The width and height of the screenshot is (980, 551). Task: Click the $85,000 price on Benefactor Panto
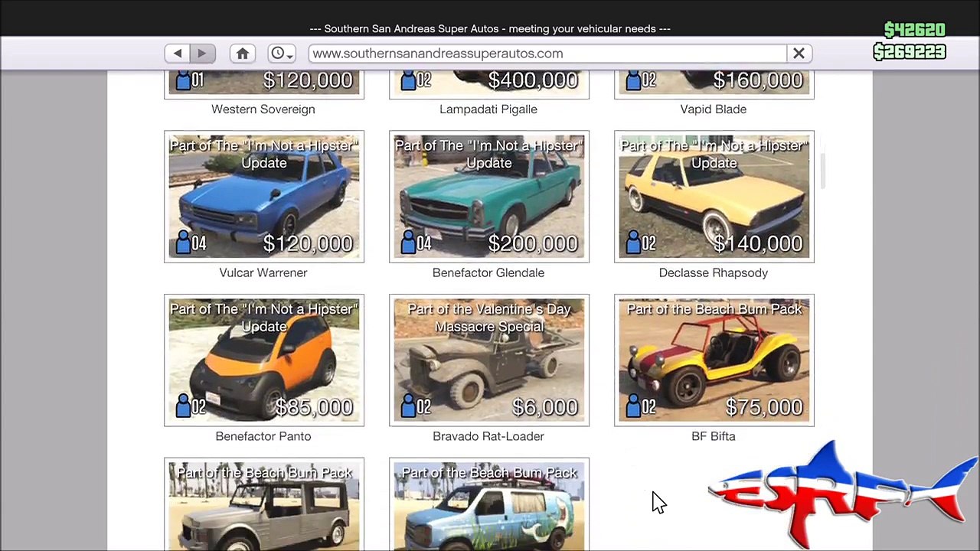(x=314, y=408)
